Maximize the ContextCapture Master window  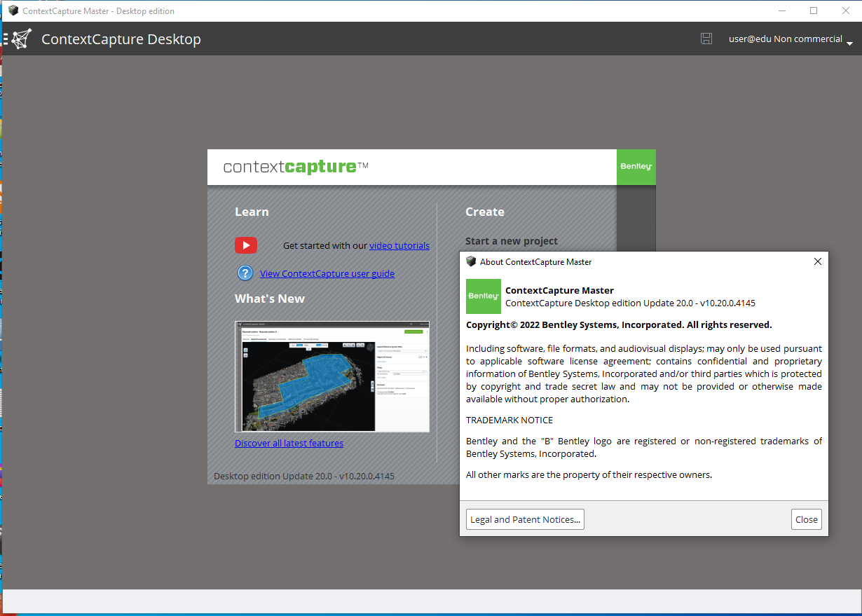pyautogui.click(x=814, y=11)
